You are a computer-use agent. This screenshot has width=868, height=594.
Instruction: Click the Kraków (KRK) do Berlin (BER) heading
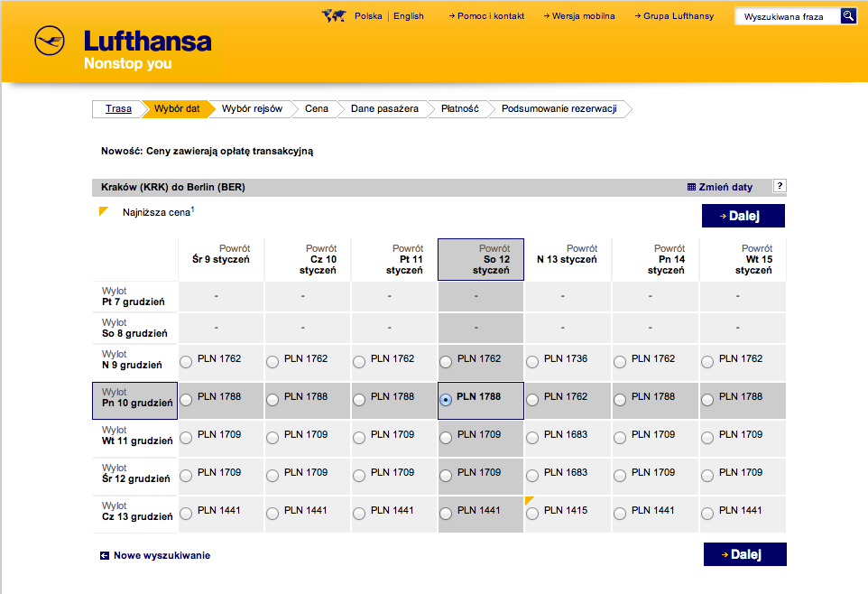tap(172, 187)
